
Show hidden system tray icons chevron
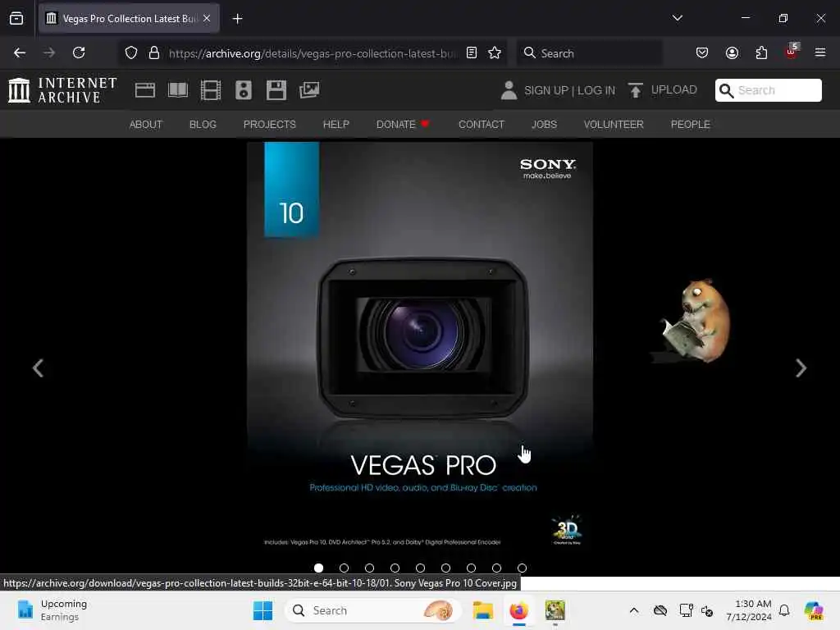coord(634,610)
